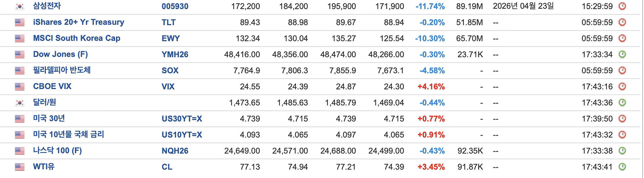Open the 삼성전자 stock link
Screen dimensions: 644x178
pos(47,6)
